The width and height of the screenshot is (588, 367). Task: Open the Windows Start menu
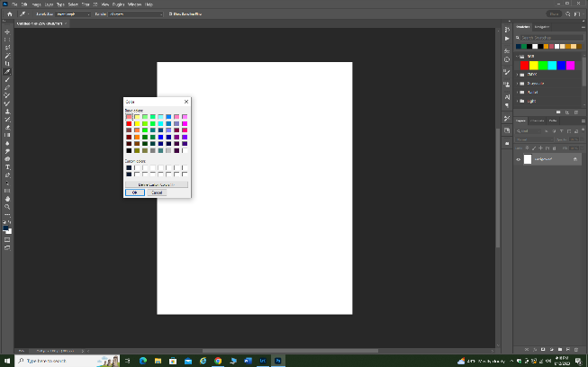tap(7, 360)
